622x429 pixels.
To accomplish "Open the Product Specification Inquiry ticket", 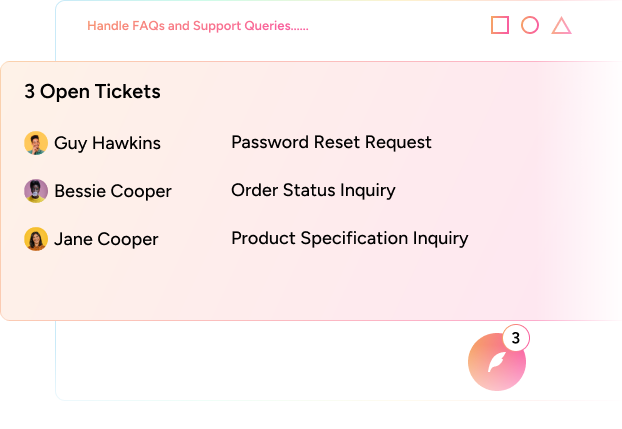I will [x=349, y=238].
